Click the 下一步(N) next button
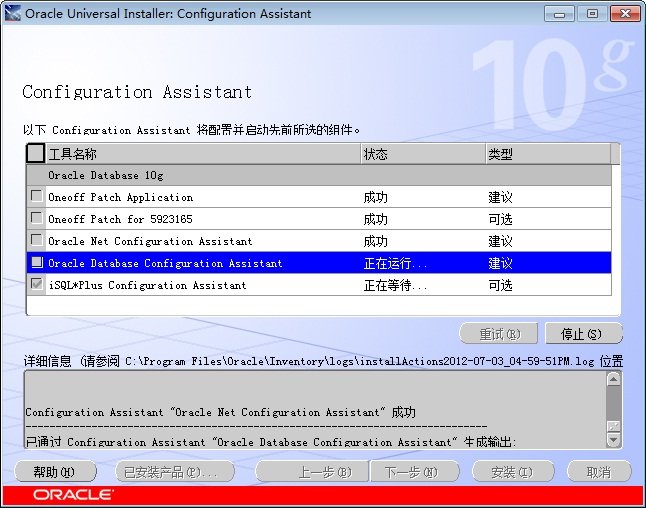Viewport: 646px width, 508px height. 414,472
